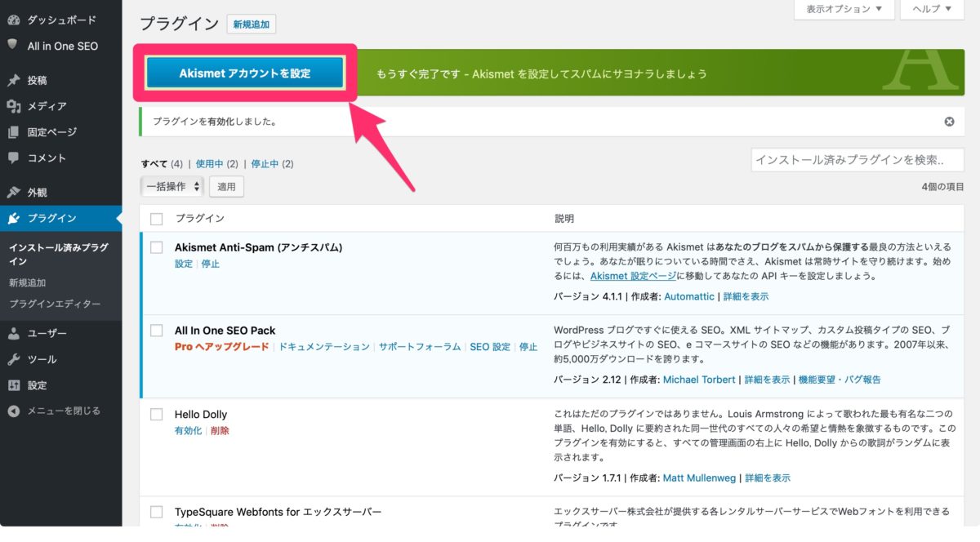Open the Akismet 設定ページ link in description

[633, 276]
